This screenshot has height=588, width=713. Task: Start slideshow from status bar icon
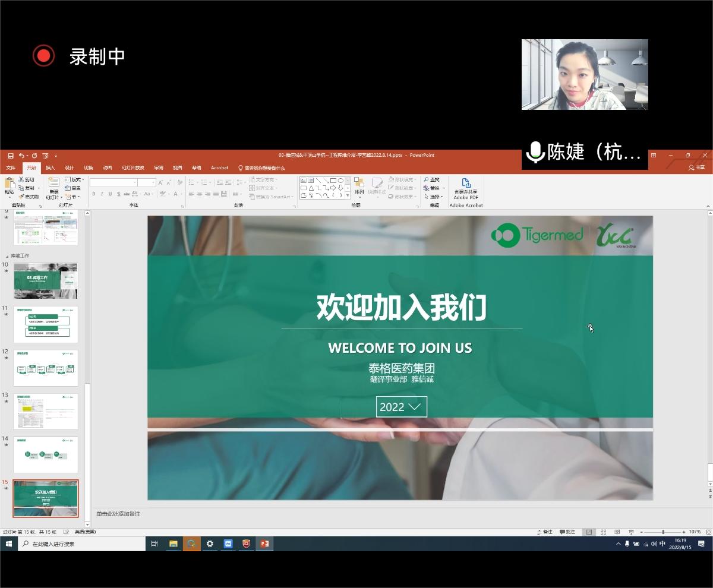coord(631,532)
